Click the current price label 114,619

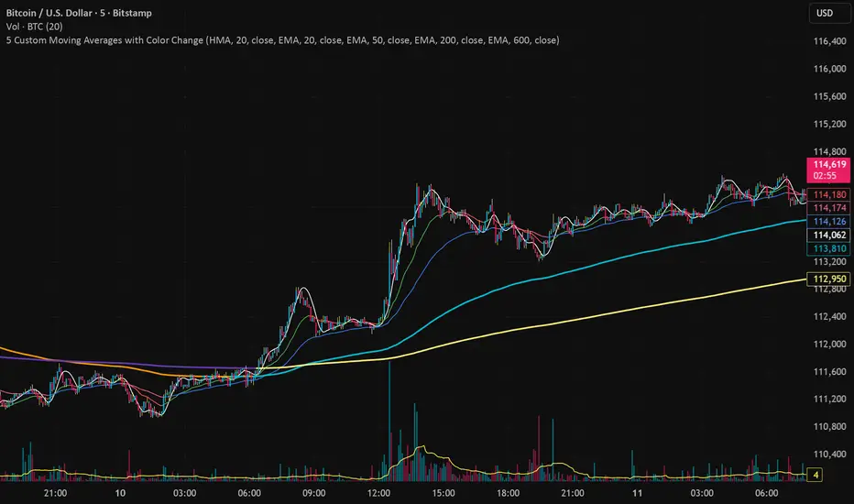(828, 170)
